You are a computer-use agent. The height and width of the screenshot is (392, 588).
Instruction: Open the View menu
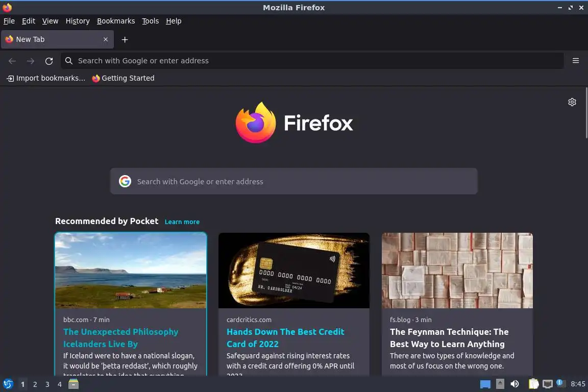click(50, 21)
